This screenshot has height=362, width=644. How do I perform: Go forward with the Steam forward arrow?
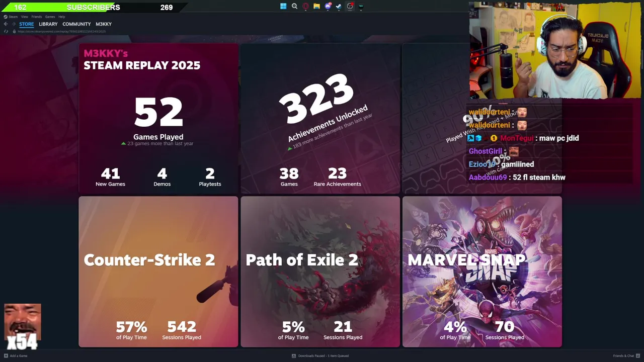pyautogui.click(x=14, y=24)
